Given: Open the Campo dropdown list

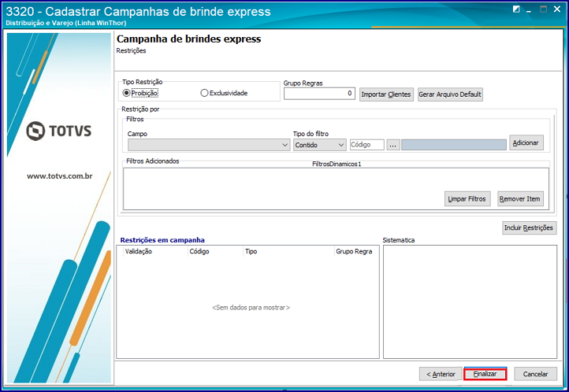Looking at the screenshot, I should tap(209, 145).
